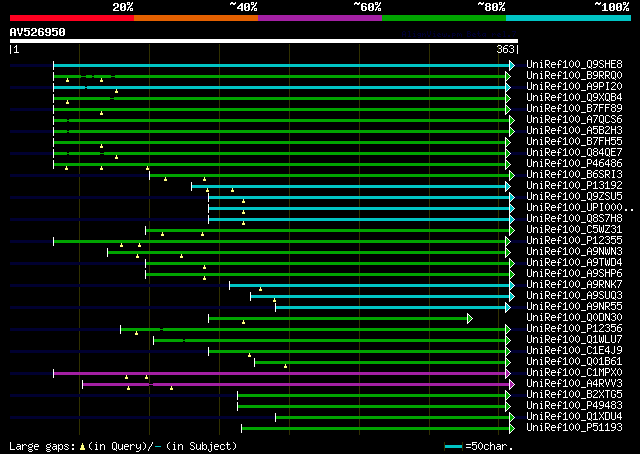Click the UniRef100_Q0DN30 text
Screen dimensions: 640x454
pyautogui.click(x=574, y=318)
